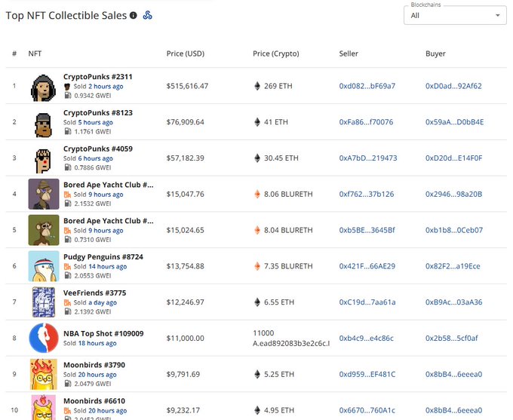Click the gas pump icon beside 2.0479 GWEI
513x420 pixels.
coord(68,383)
